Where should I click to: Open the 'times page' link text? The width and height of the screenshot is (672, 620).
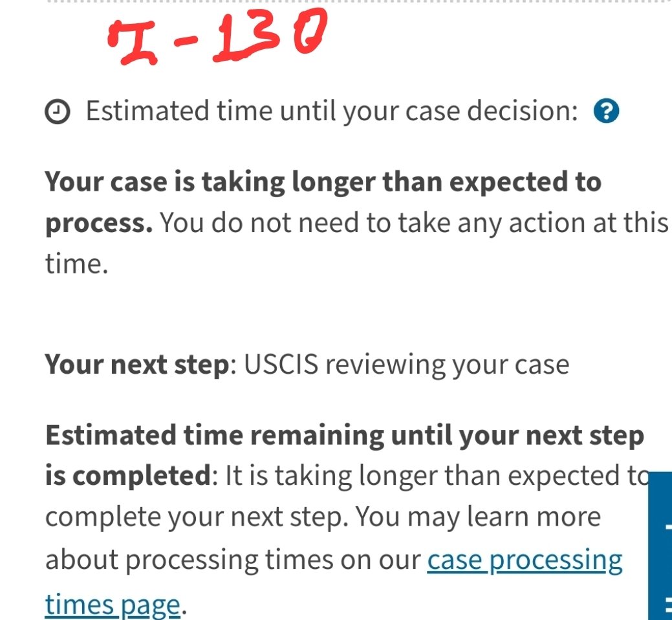coord(113,605)
